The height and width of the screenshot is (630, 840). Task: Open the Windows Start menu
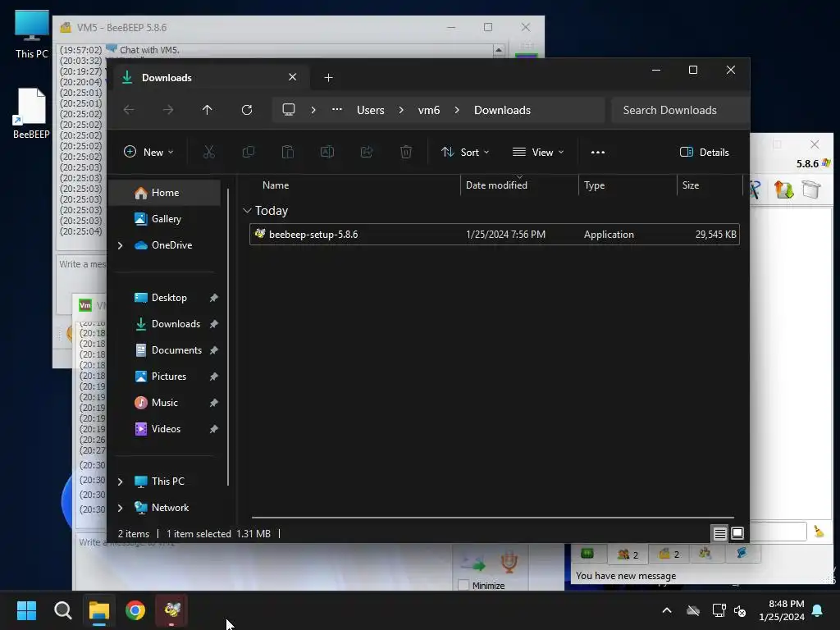click(26, 610)
